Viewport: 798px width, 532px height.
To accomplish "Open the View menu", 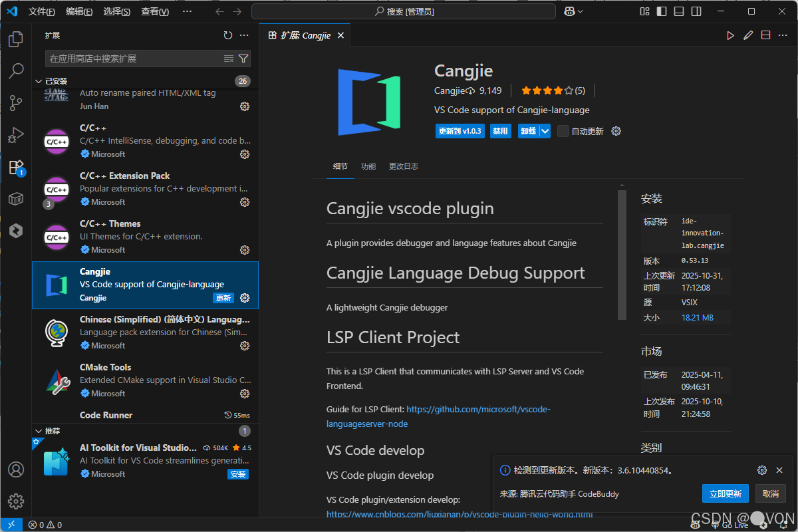I will click(155, 11).
